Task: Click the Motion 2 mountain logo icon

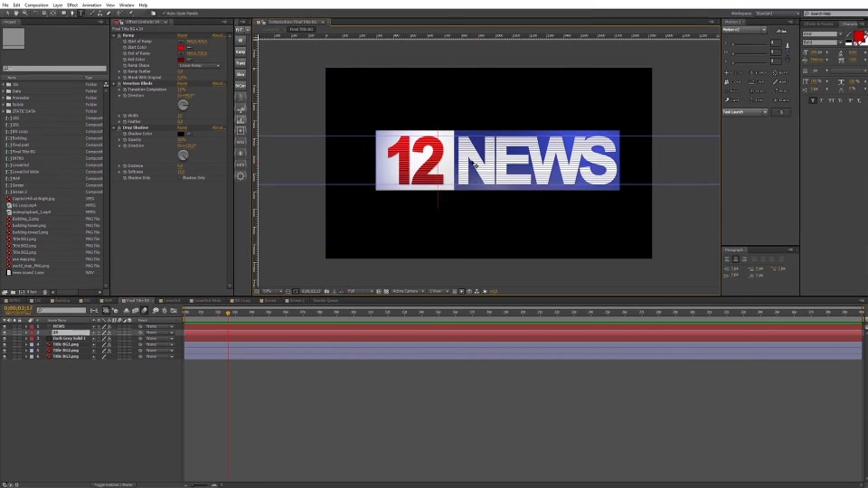Action: pyautogui.click(x=781, y=31)
